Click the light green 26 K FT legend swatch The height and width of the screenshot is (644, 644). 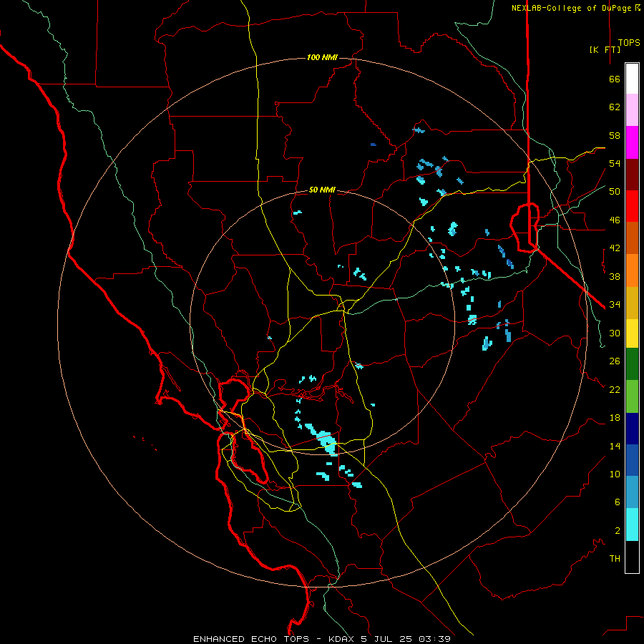632,396
